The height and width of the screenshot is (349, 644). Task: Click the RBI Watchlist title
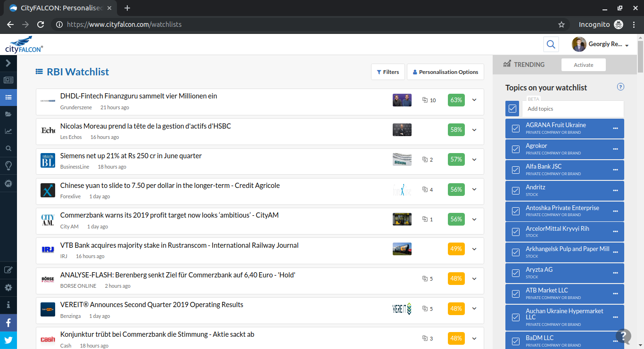(78, 72)
